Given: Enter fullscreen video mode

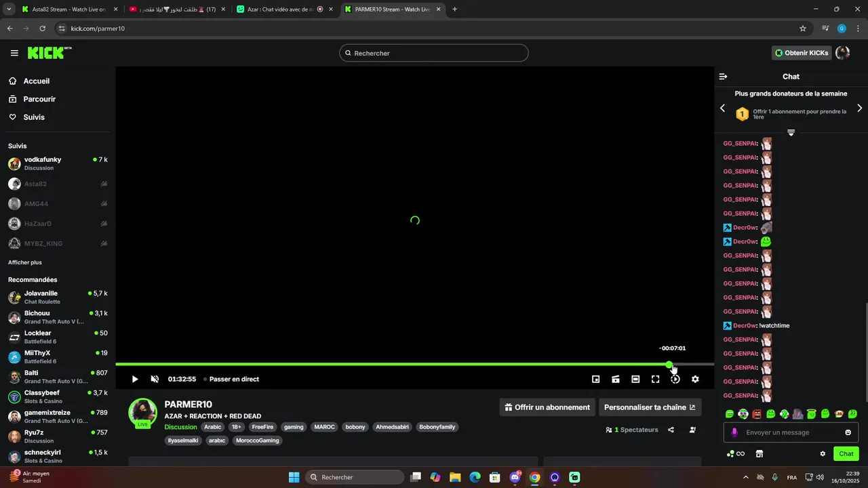Looking at the screenshot, I should pyautogui.click(x=655, y=380).
